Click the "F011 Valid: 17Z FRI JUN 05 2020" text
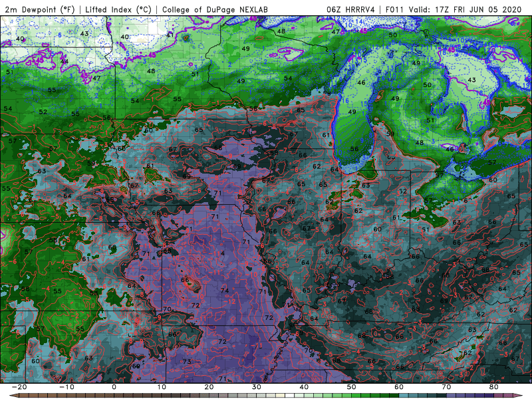Image resolution: width=532 pixels, height=399 pixels. coord(454,10)
